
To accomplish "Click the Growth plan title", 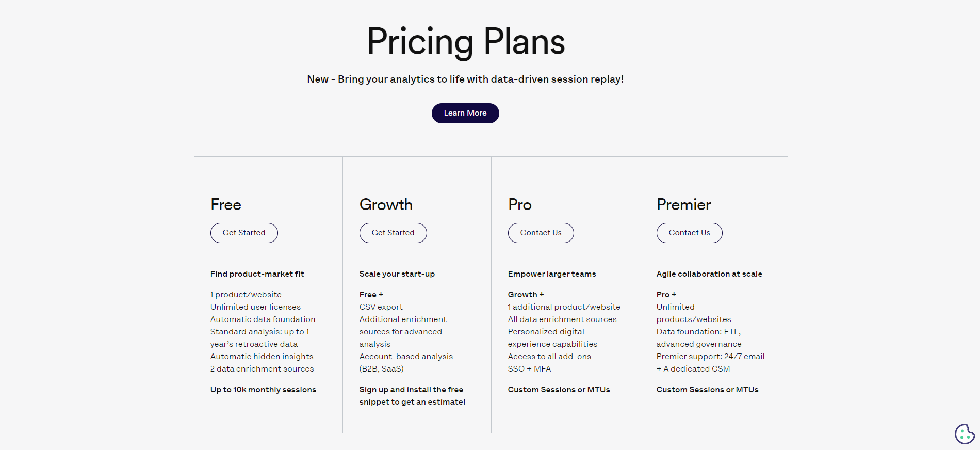I will click(x=386, y=205).
